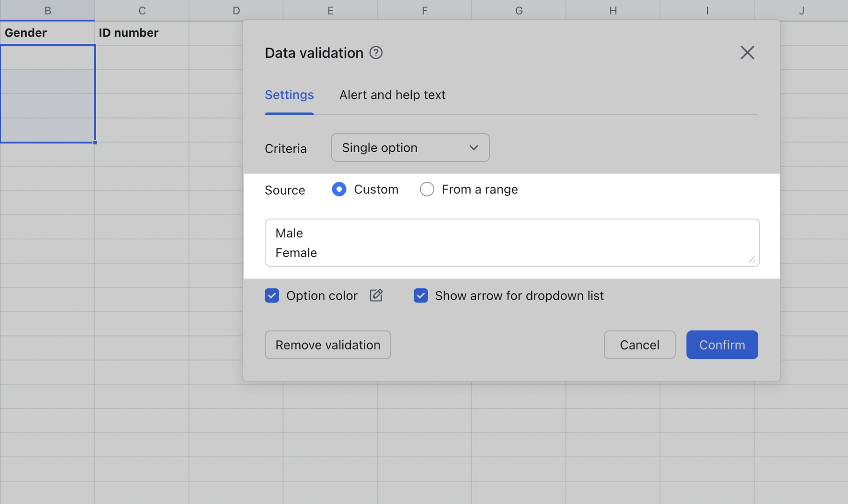Edit the options list containing Male and Female
848x504 pixels.
[x=511, y=243]
